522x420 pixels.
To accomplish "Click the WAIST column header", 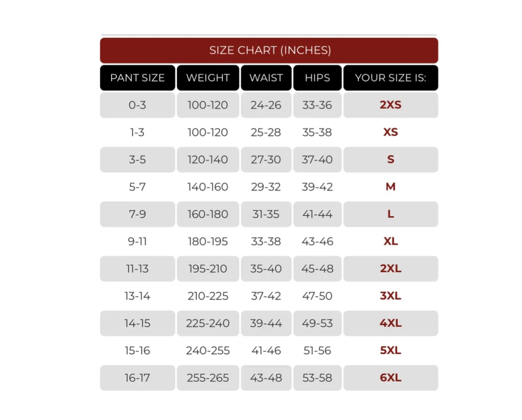I will pos(266,78).
